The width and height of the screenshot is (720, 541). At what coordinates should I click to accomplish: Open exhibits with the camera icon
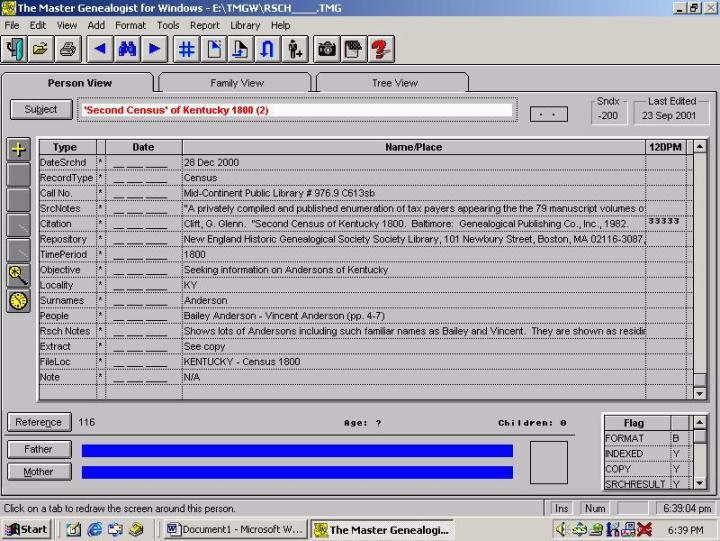click(x=327, y=49)
